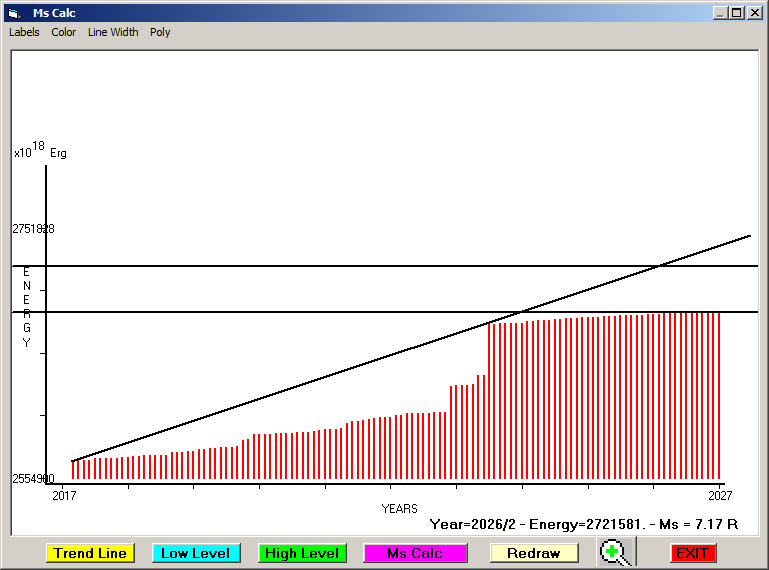Close the Ms Calc window
Viewport: 769px width, 570px height.
tap(754, 13)
